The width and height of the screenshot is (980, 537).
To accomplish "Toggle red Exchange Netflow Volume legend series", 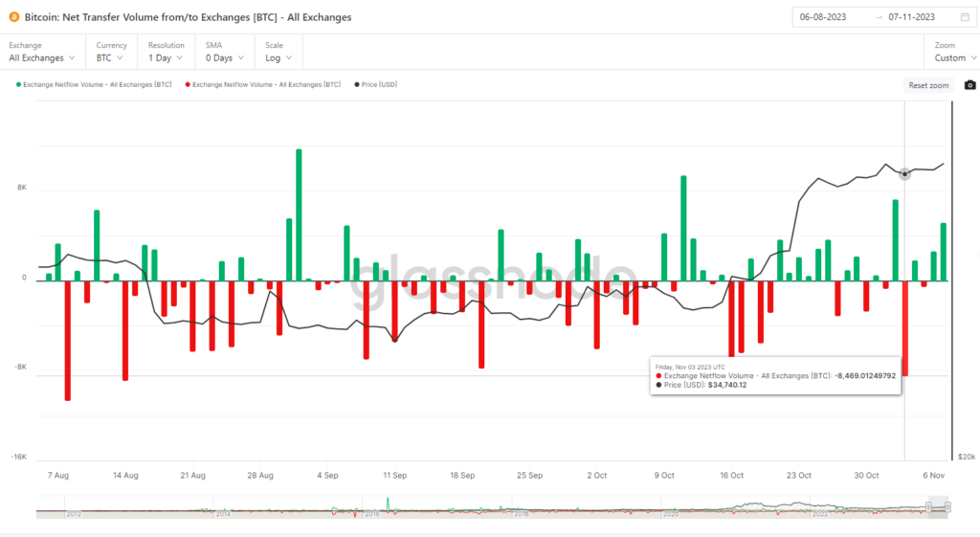I will pos(263,84).
